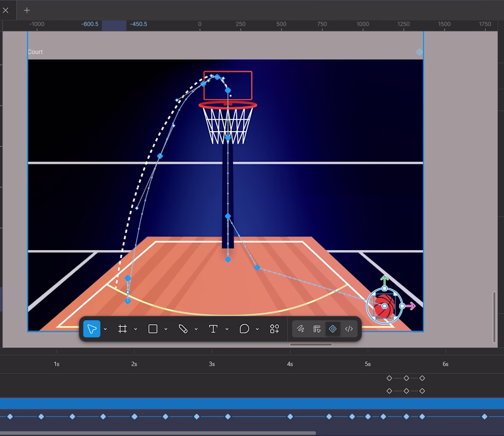This screenshot has height=436, width=504.
Task: Select the Text tool
Action: click(x=213, y=329)
